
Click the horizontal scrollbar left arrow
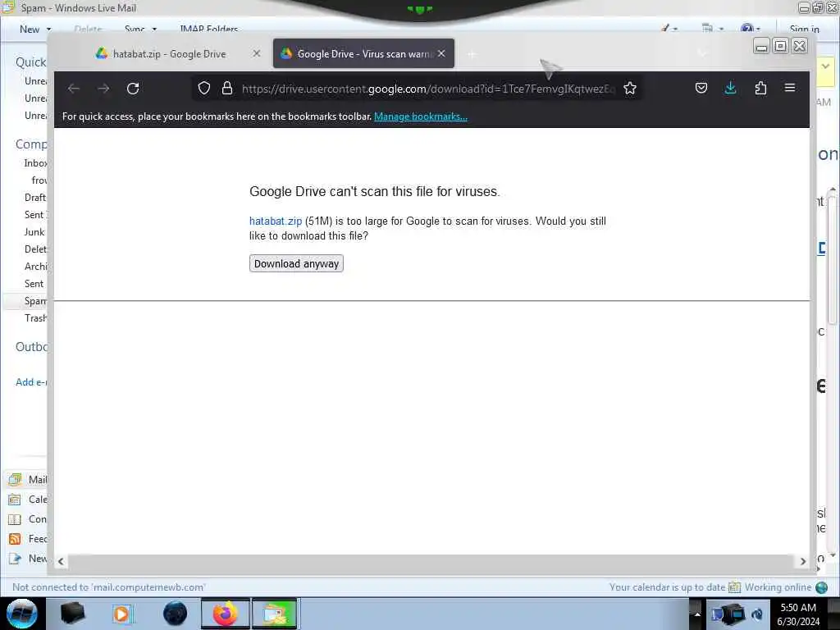point(61,561)
